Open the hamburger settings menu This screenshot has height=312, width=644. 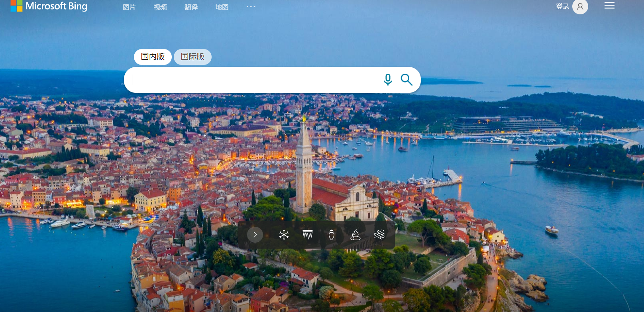609,6
